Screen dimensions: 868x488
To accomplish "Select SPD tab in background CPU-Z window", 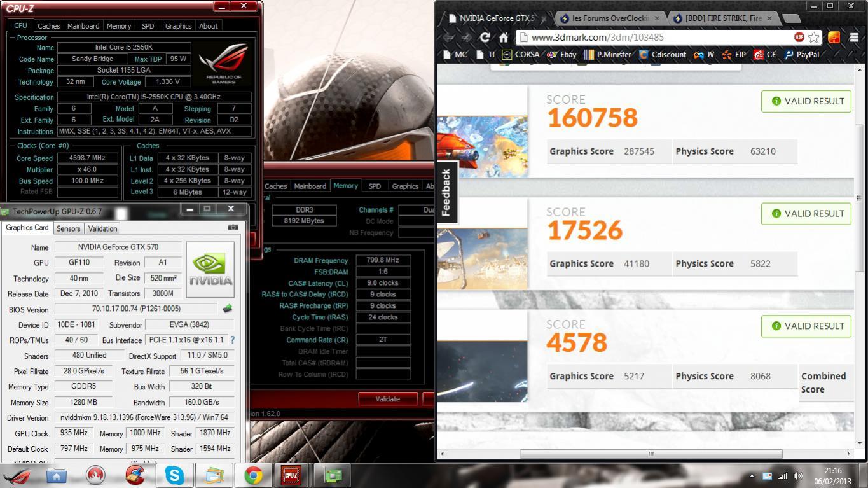I will coord(375,186).
